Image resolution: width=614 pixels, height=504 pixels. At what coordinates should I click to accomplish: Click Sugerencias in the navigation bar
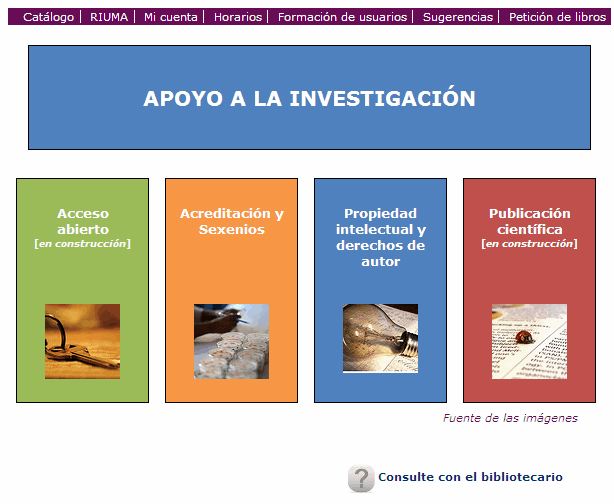pos(458,17)
